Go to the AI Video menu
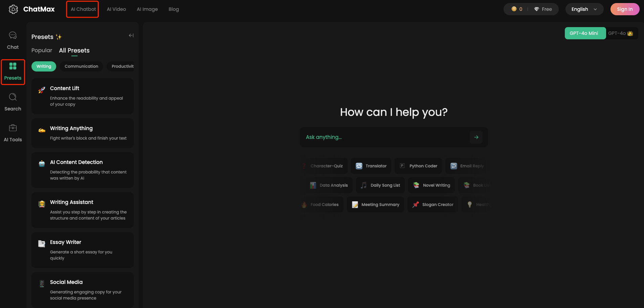 (x=116, y=9)
